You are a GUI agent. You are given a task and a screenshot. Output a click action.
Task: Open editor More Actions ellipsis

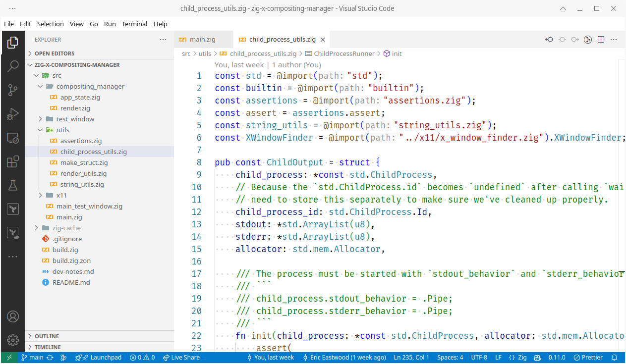(x=614, y=40)
